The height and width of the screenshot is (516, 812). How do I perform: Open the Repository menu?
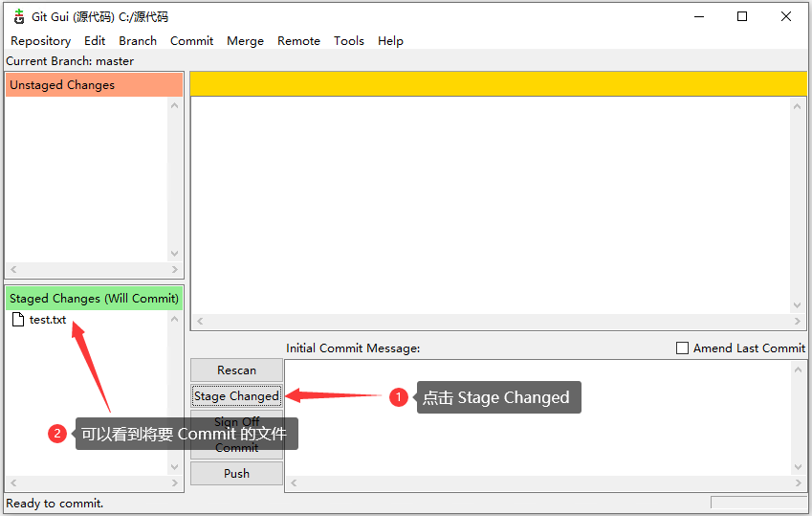click(40, 41)
